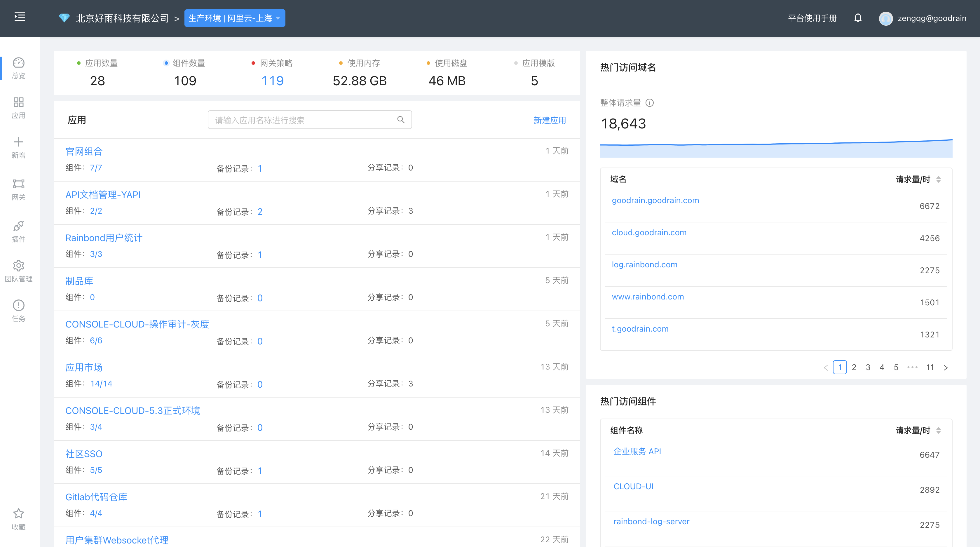Open CONSOLE-CLOUD-操作审计-灰度 application
This screenshot has height=547, width=980.
point(137,324)
